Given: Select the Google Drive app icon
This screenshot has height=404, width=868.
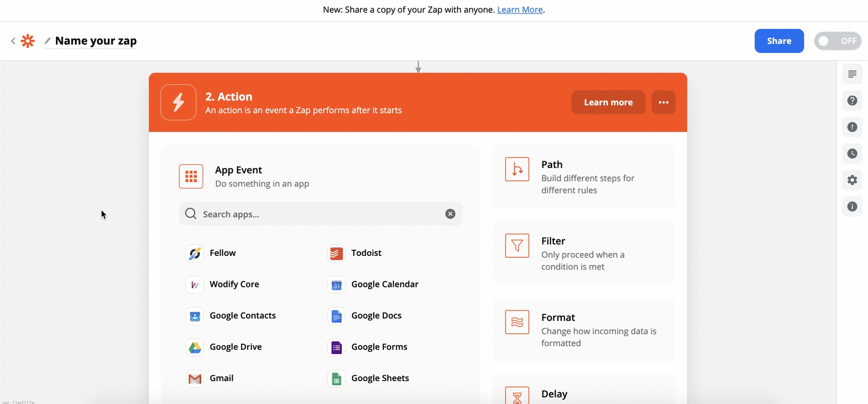Looking at the screenshot, I should point(194,347).
